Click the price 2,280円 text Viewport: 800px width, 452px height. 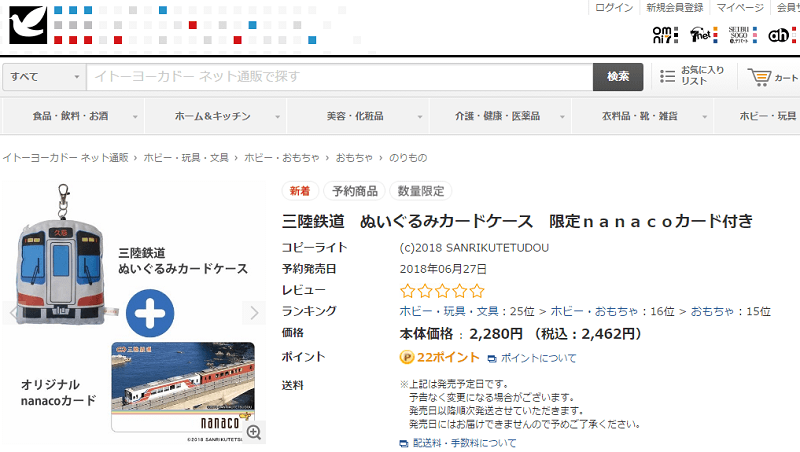(495, 334)
